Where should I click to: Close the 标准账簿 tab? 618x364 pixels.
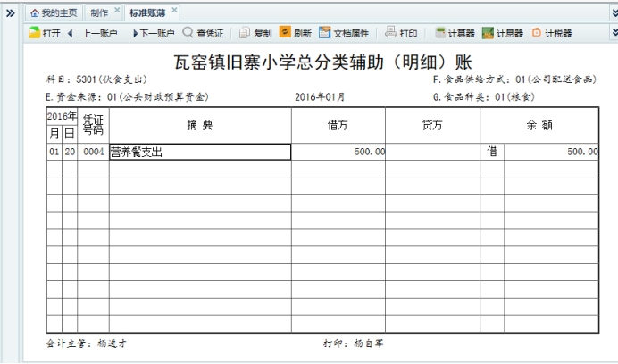pos(174,11)
